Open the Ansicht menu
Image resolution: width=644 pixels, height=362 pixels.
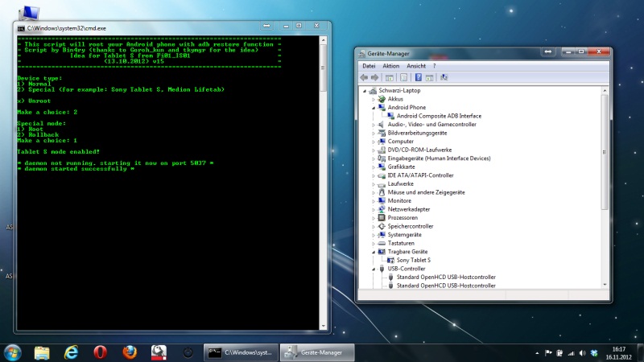pyautogui.click(x=416, y=66)
